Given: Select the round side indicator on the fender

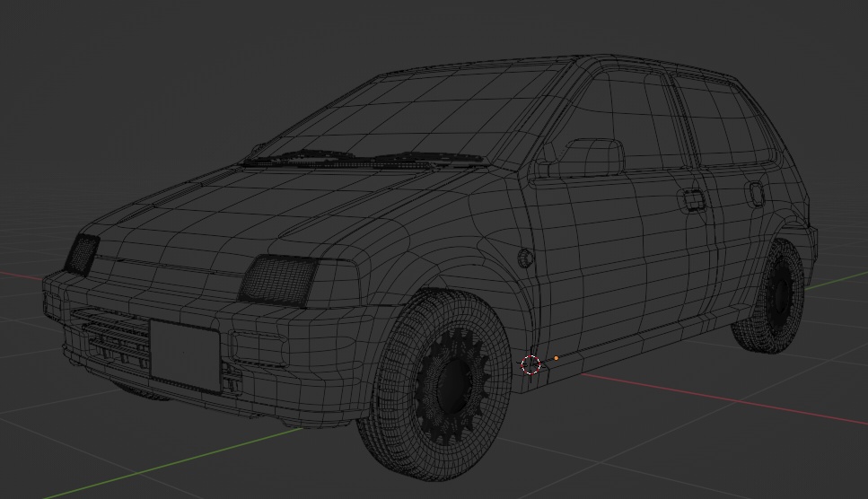Looking at the screenshot, I should (x=524, y=258).
